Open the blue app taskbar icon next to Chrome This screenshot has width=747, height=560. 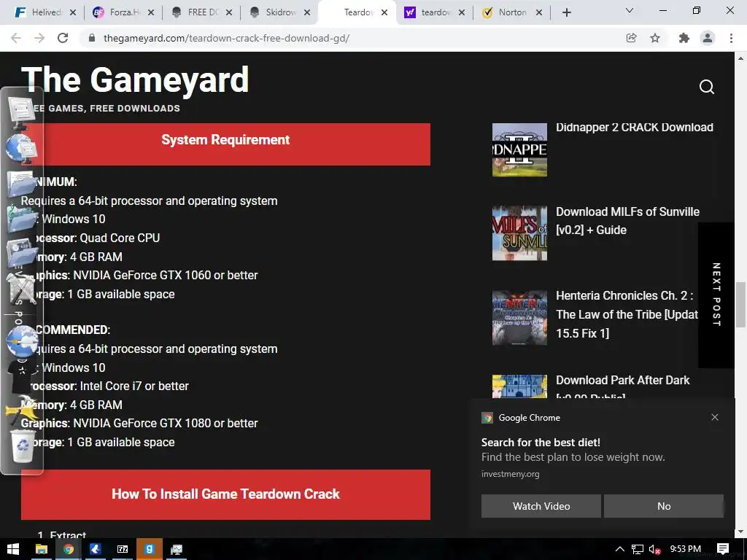pyautogui.click(x=96, y=549)
